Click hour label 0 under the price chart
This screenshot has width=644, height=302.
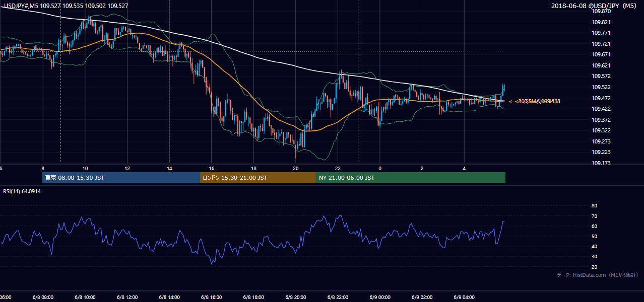coord(380,168)
